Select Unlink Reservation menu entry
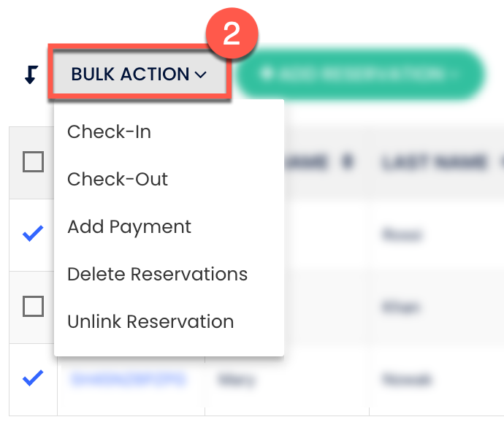This screenshot has width=504, height=425. (150, 322)
